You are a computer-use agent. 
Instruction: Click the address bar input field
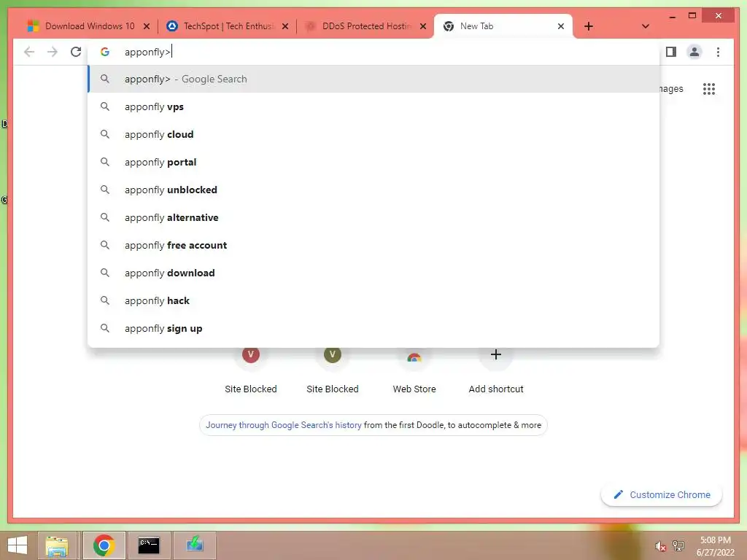[x=374, y=52]
